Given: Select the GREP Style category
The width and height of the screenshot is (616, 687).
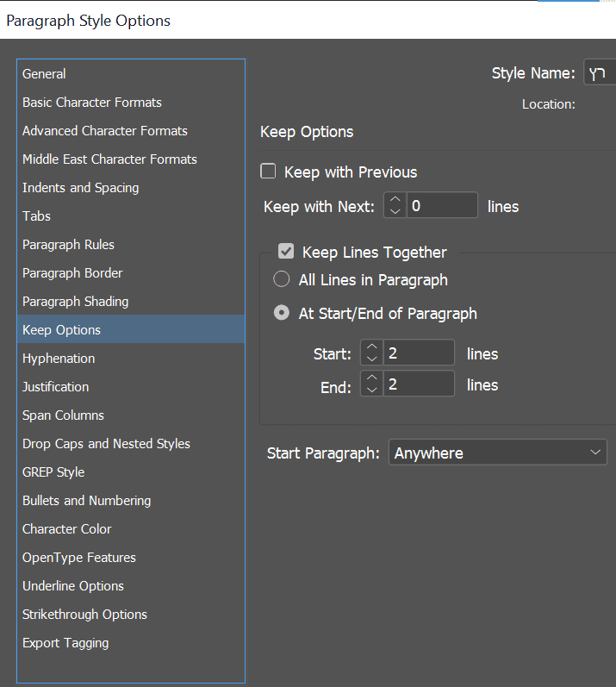Looking at the screenshot, I should 53,472.
